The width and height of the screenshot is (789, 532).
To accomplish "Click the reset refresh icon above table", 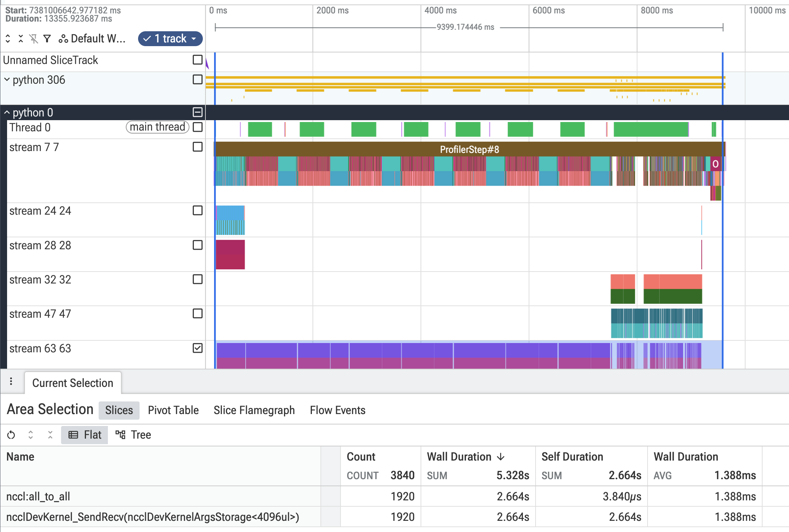I will [x=11, y=435].
